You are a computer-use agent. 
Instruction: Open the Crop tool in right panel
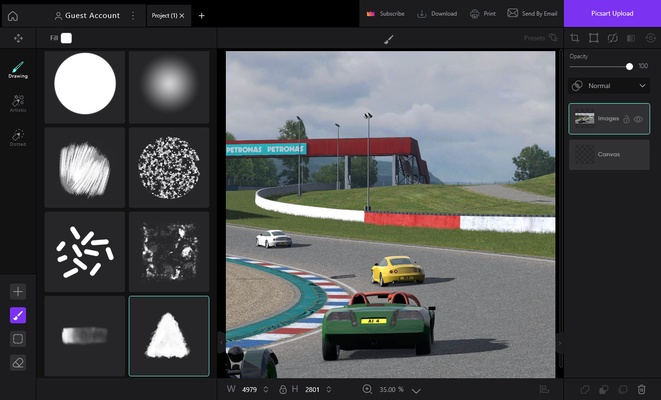pos(575,38)
